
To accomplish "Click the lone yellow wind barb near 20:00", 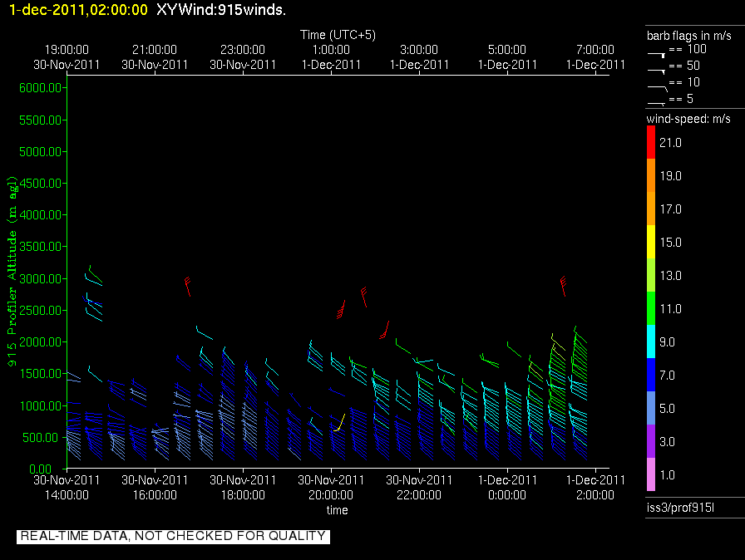I will coord(339,423).
